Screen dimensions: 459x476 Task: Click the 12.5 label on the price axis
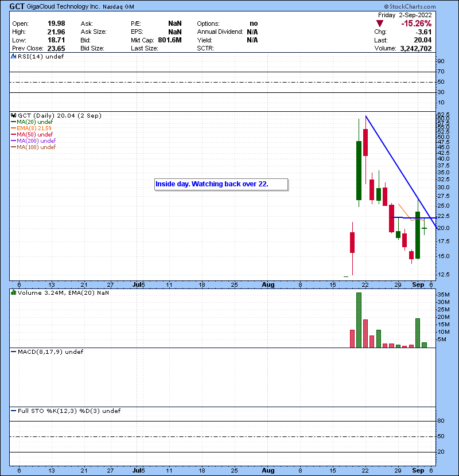[443, 275]
